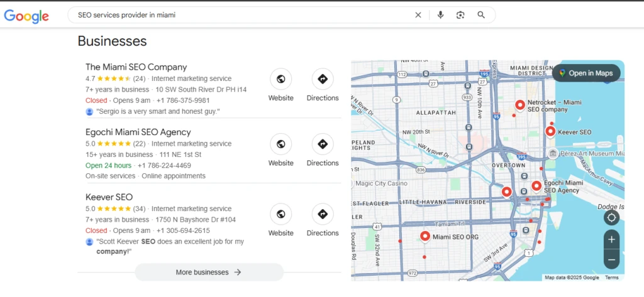The height and width of the screenshot is (297, 644).
Task: Start voice search with the microphone icon
Action: click(x=440, y=15)
